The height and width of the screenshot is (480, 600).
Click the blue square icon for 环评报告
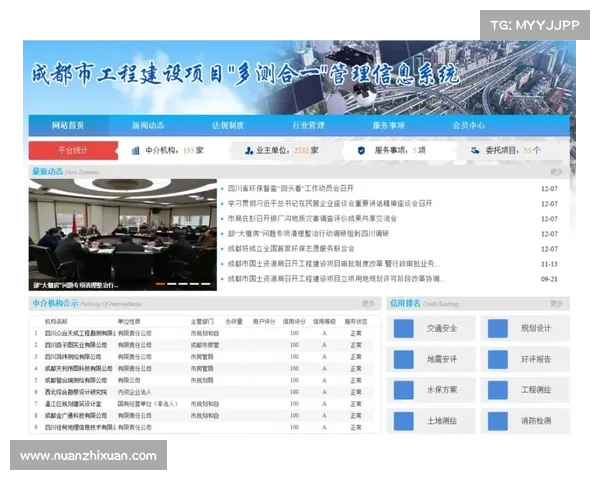(497, 359)
